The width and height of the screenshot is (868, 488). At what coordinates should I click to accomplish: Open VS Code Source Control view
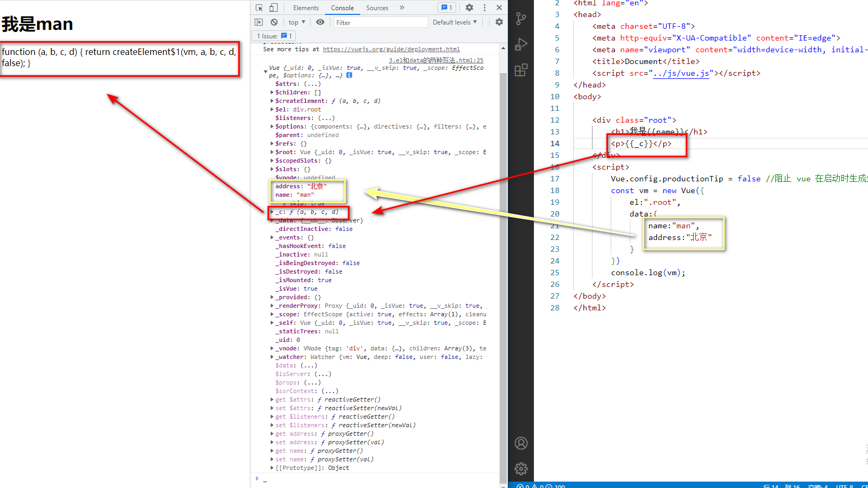521,19
